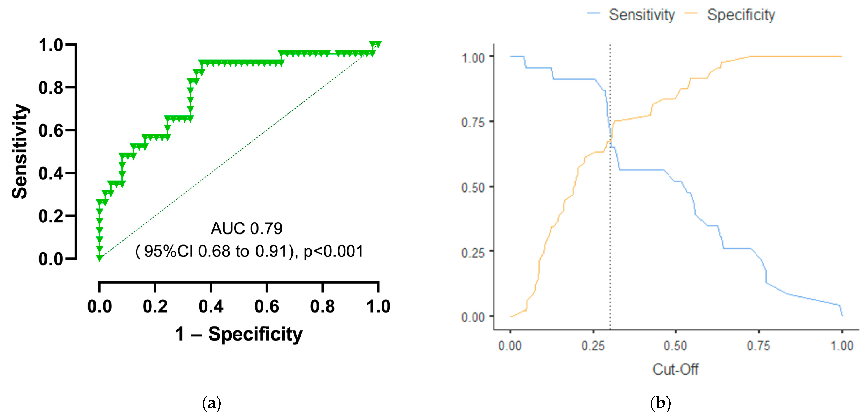This screenshot has width=868, height=419.
Task: Click the 0.25 y-axis tick label in panel b
Action: click(x=472, y=253)
